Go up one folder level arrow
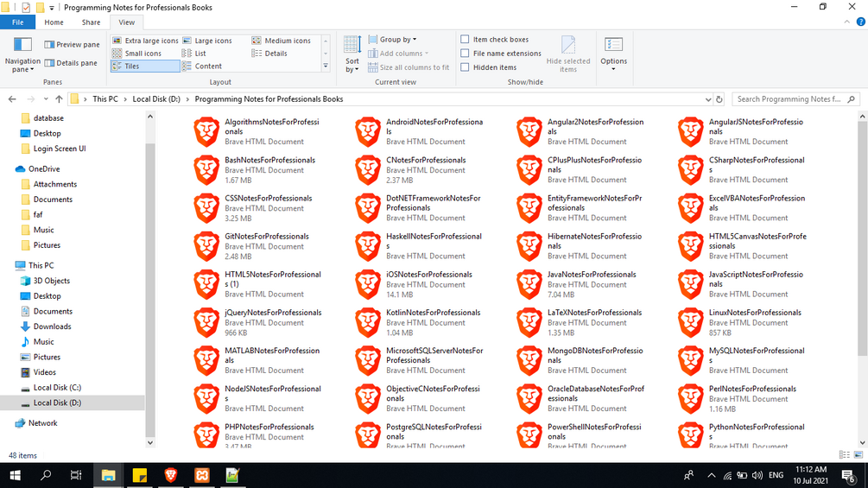 pos(59,99)
